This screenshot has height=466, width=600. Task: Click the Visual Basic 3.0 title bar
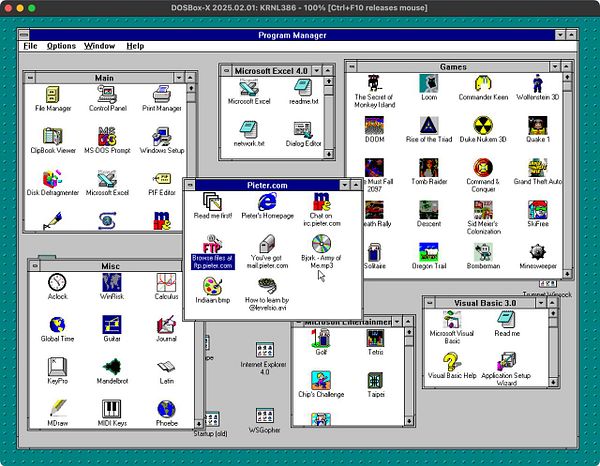coord(485,303)
